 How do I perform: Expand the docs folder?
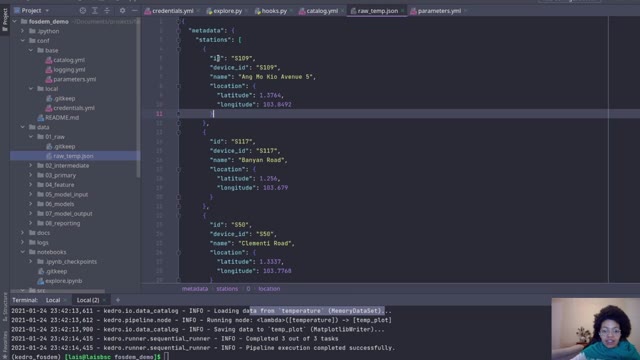tap(22, 233)
